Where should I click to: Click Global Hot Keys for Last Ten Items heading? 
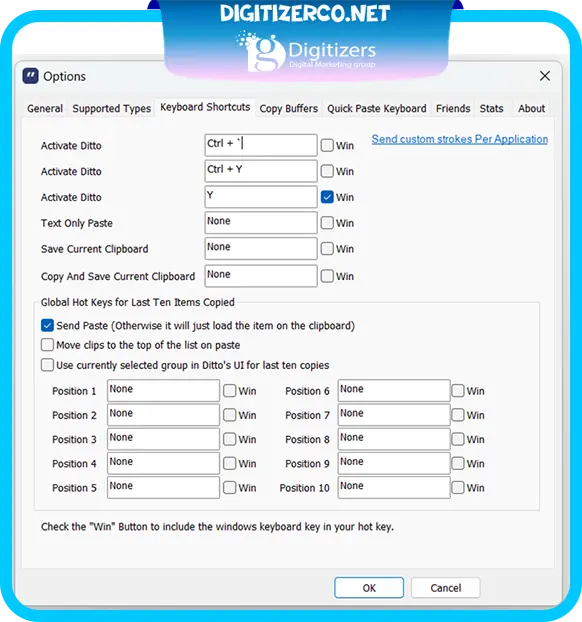[x=138, y=302]
